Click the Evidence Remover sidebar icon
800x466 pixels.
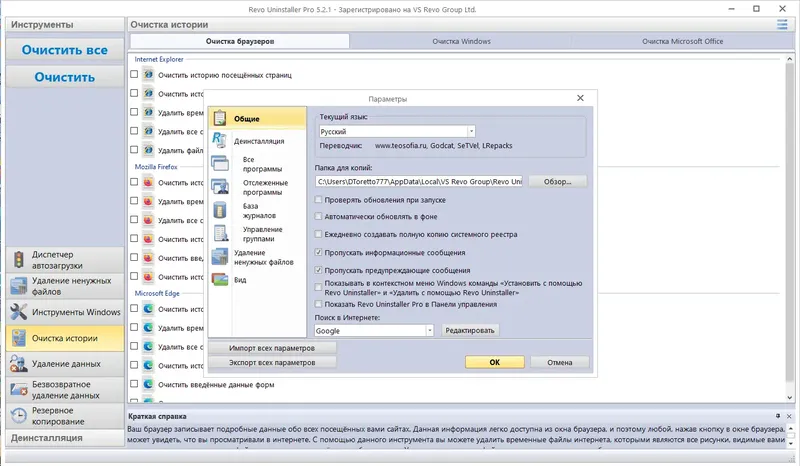(19, 364)
